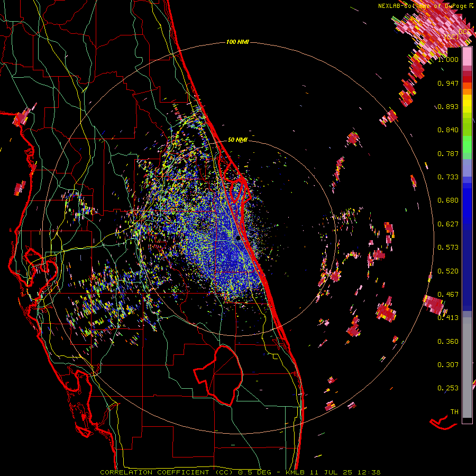Click the 0.840 scale label

coord(448,130)
